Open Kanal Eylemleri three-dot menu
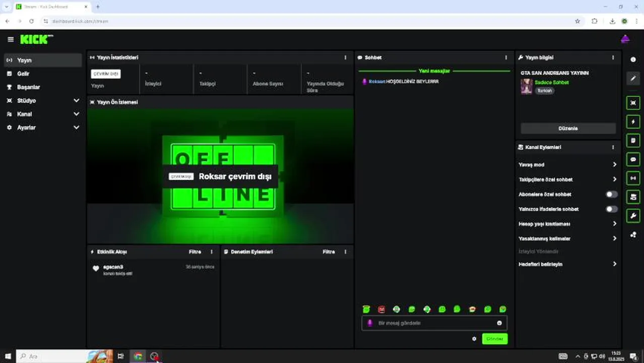 613,147
